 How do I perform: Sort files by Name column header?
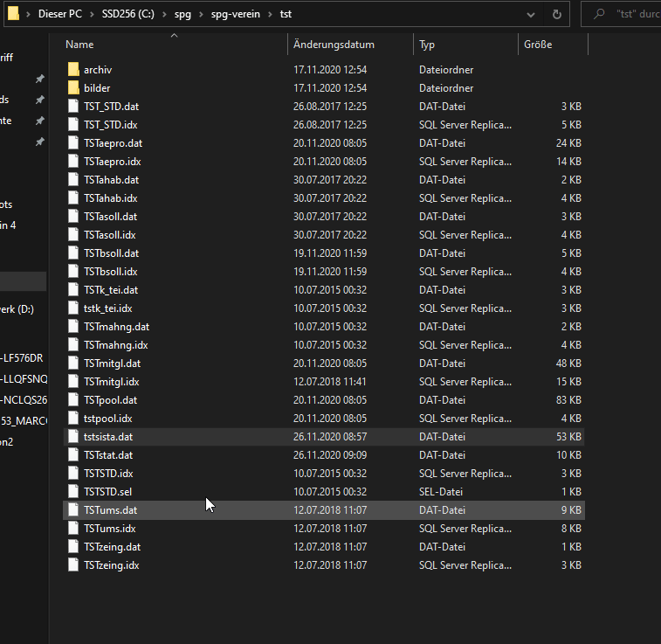point(79,45)
